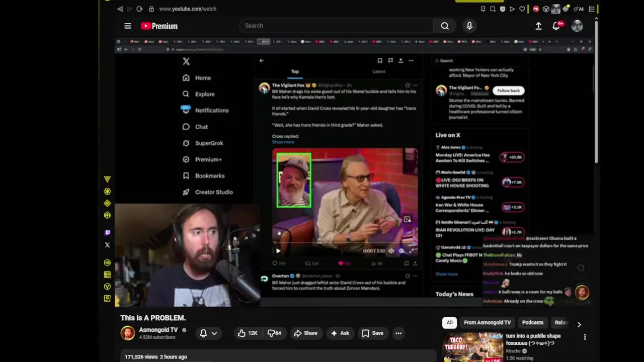The image size is (644, 362).
Task: Click the browser pin icon in toolbar
Action: pyautogui.click(x=483, y=9)
